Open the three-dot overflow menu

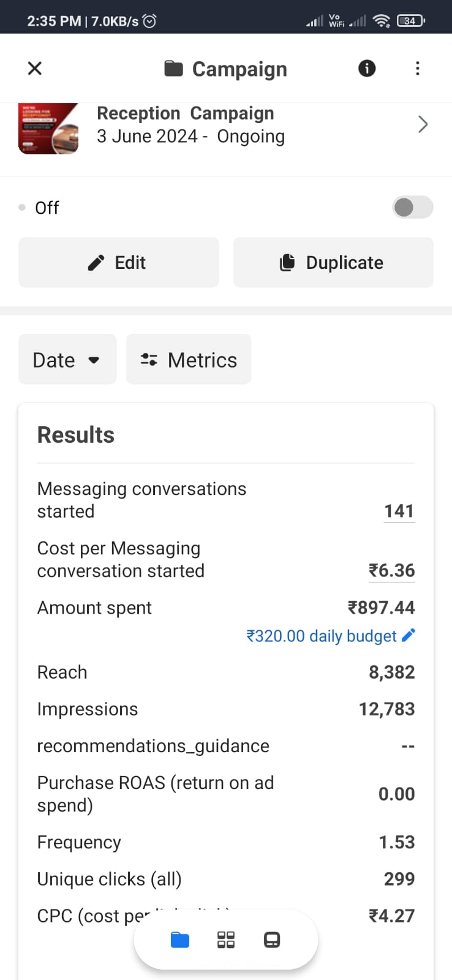[x=418, y=68]
